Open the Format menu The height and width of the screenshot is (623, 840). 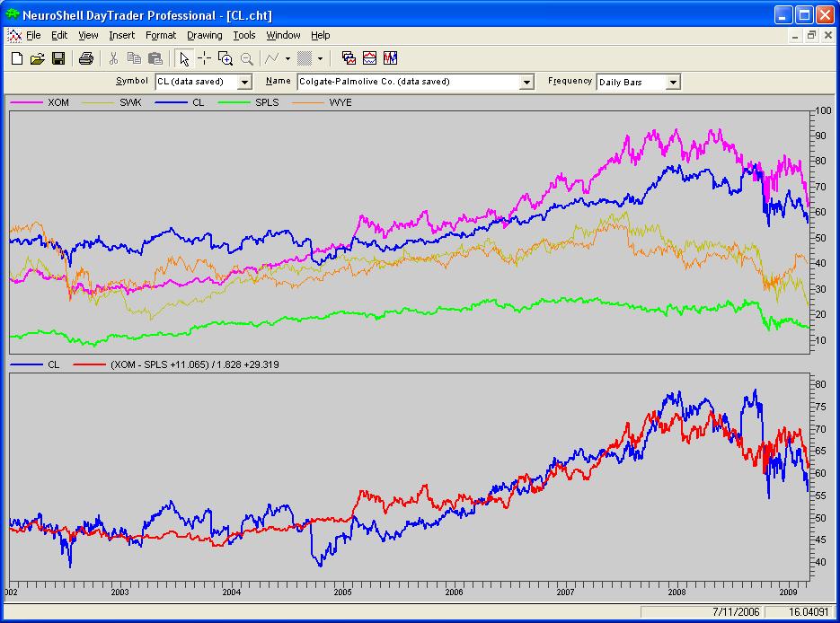(x=161, y=35)
